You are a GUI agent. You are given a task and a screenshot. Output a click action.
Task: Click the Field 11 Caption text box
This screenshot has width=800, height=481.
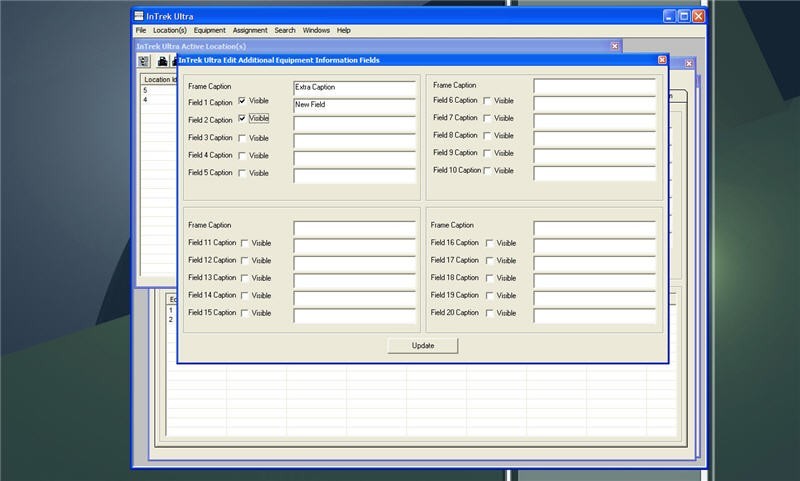coord(355,245)
